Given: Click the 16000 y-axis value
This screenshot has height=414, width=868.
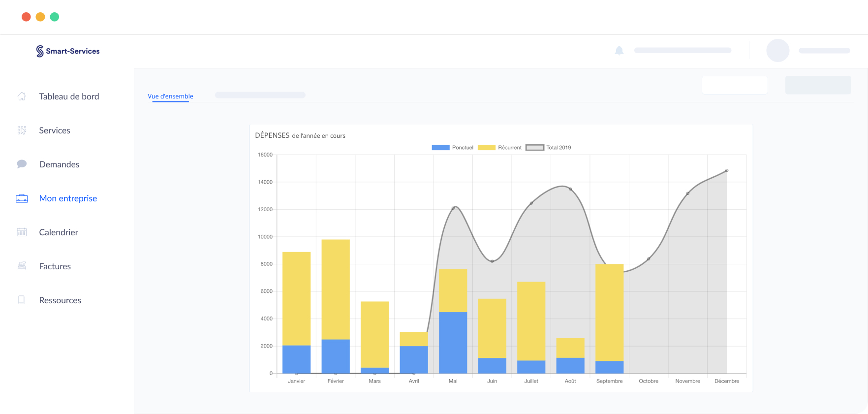Looking at the screenshot, I should pos(265,155).
